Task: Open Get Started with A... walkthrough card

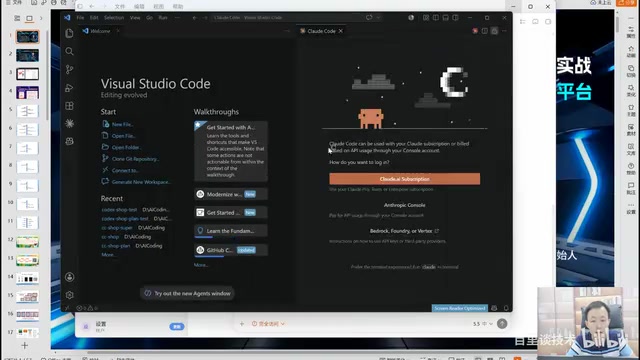Action: (231, 151)
